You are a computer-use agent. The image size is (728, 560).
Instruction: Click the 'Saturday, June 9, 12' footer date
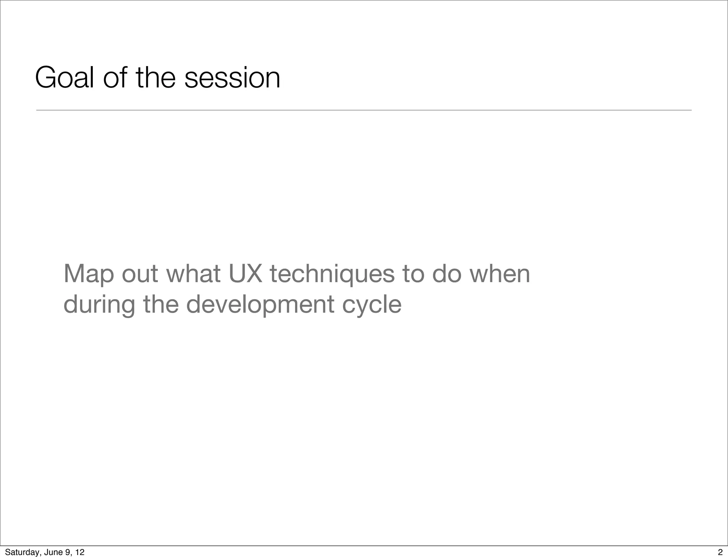pos(45,552)
